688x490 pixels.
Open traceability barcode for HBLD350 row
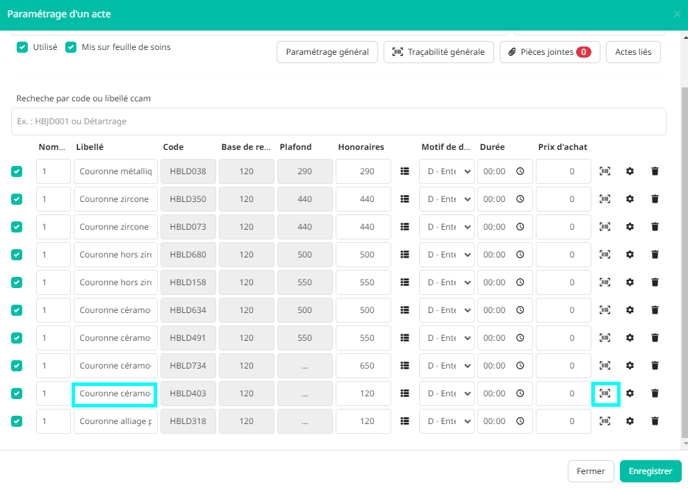coord(605,199)
